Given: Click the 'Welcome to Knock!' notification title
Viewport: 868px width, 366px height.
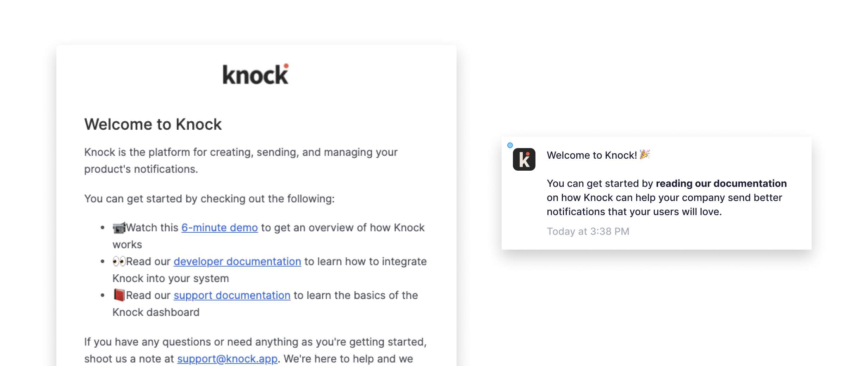Looking at the screenshot, I should click(x=592, y=155).
